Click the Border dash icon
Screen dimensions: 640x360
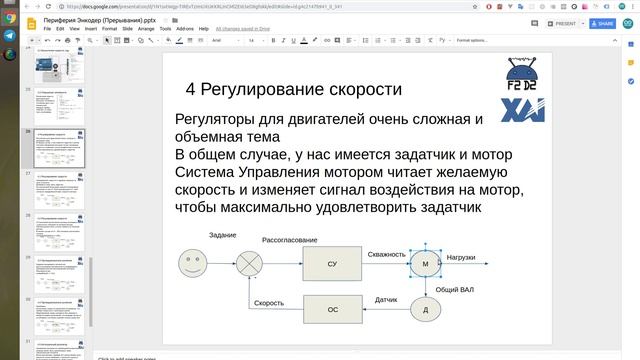tap(200, 40)
